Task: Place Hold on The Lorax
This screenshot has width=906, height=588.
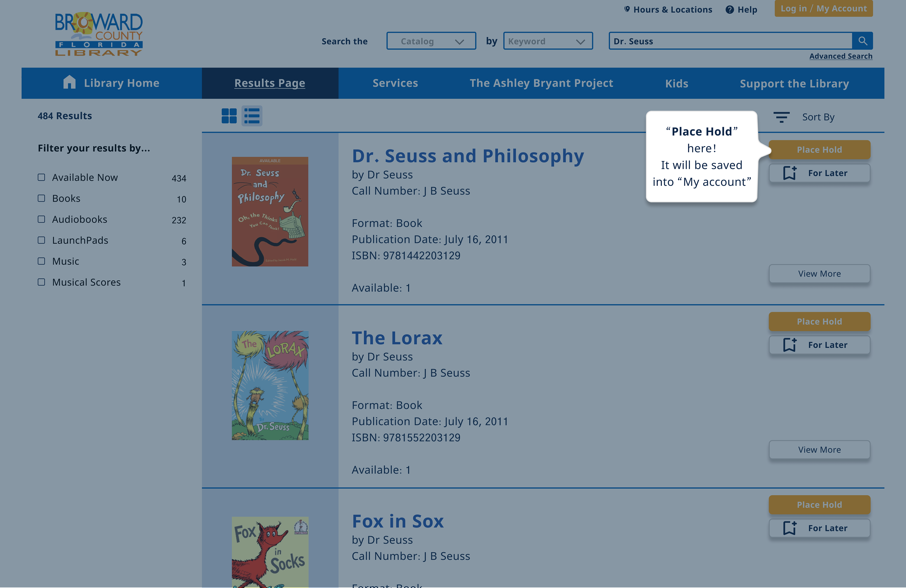Action: click(x=819, y=322)
